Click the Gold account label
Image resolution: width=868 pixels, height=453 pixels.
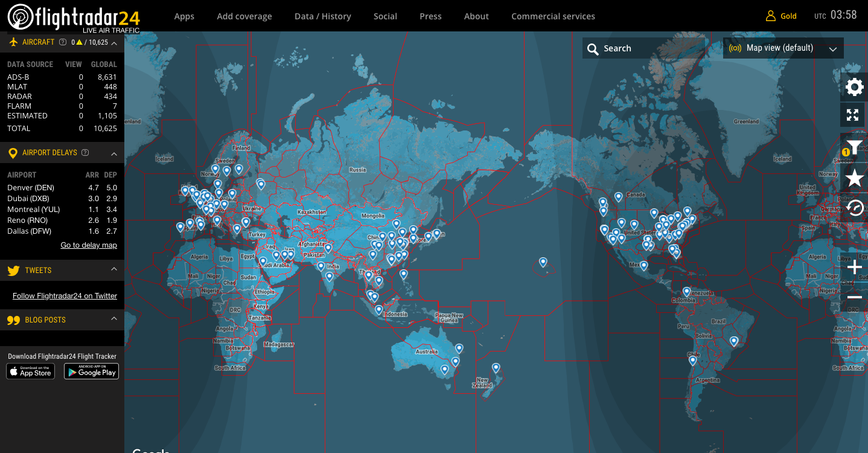(x=788, y=16)
